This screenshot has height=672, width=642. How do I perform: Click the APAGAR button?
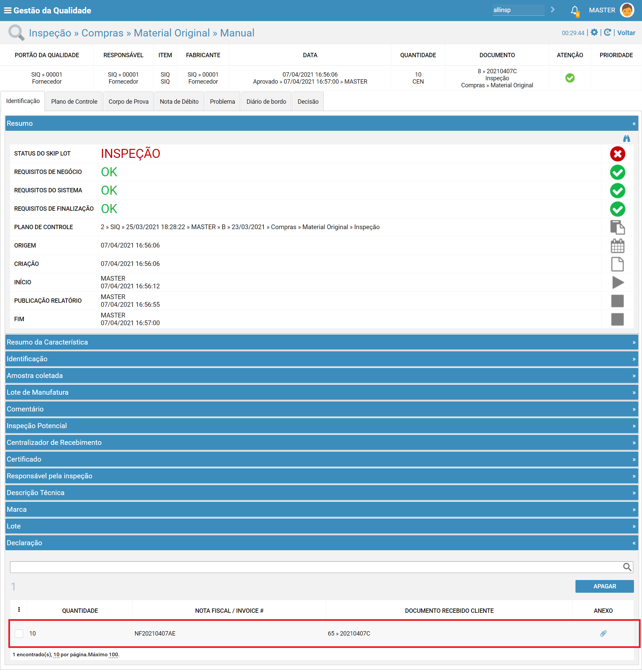click(x=604, y=586)
